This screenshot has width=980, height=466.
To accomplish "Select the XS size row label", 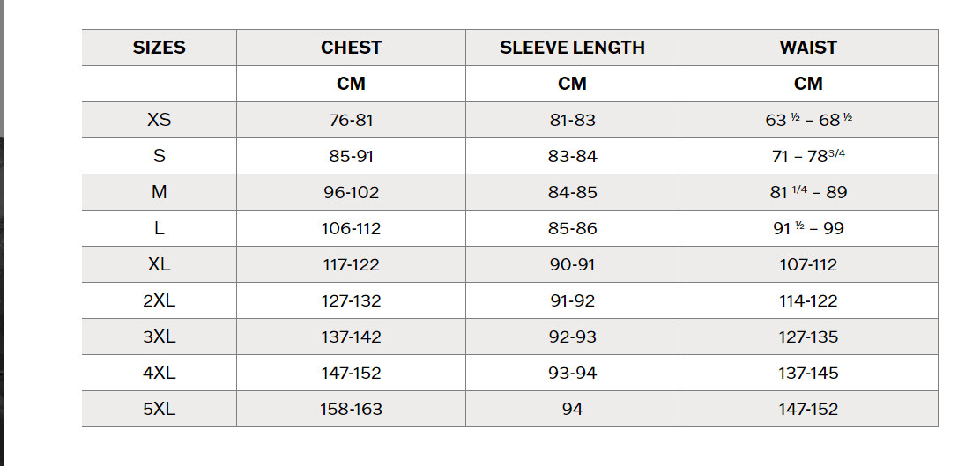I will click(159, 120).
